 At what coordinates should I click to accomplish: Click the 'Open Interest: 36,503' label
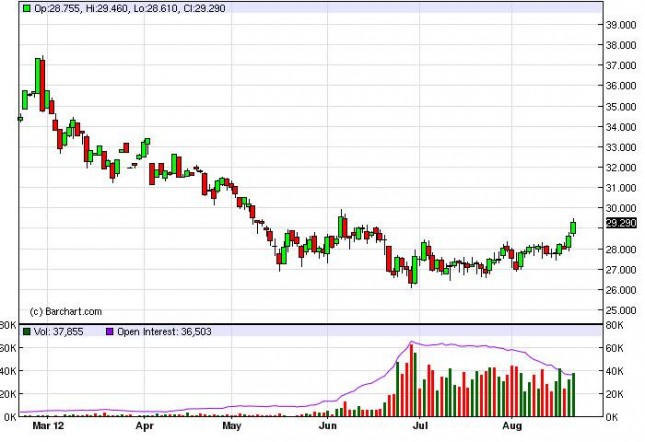(164, 331)
